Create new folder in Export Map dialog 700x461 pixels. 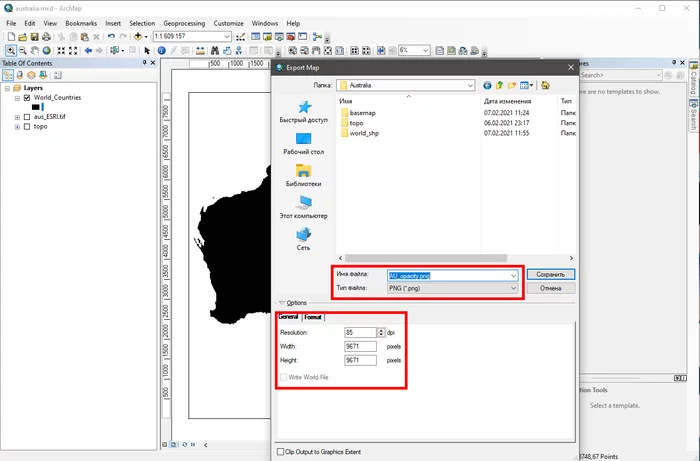tap(512, 85)
